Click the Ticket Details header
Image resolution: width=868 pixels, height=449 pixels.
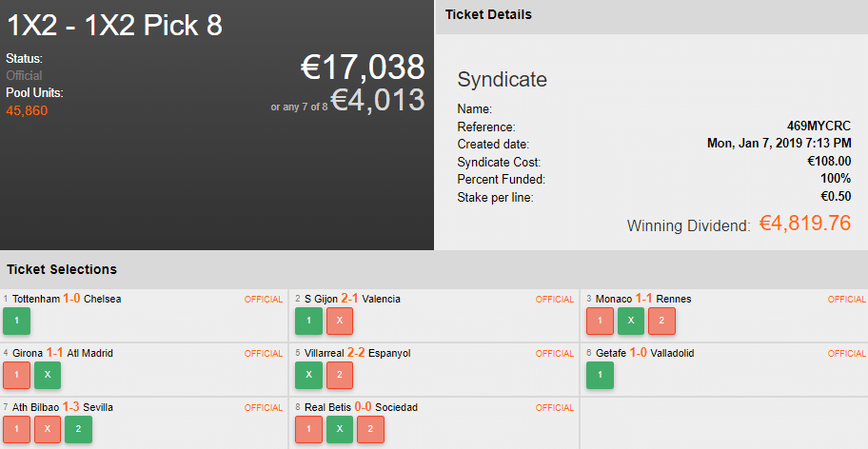(x=488, y=15)
